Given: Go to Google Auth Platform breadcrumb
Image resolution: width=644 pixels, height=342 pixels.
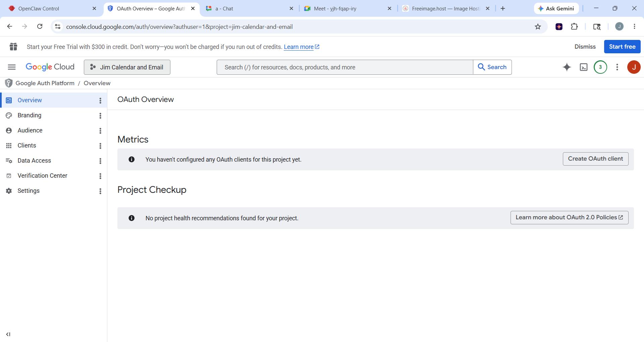Looking at the screenshot, I should (45, 83).
